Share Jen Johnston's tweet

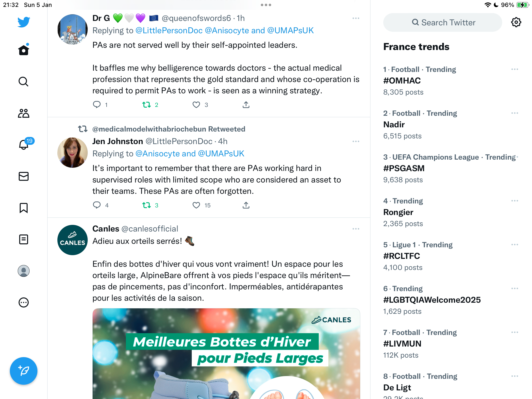coord(246,205)
